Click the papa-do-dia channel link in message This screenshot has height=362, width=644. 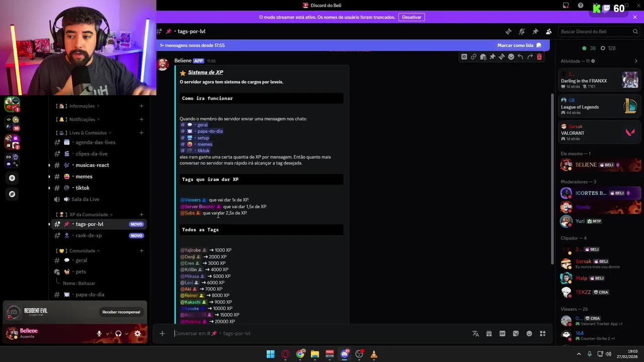pyautogui.click(x=202, y=131)
